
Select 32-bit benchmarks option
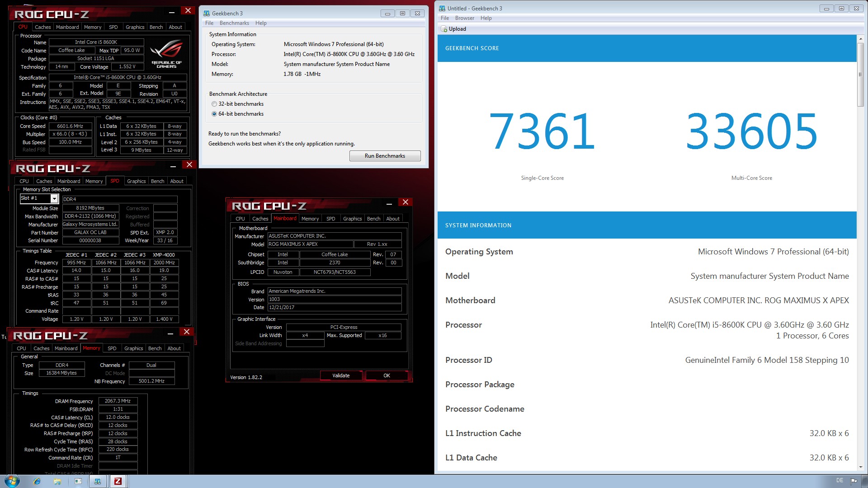pyautogui.click(x=214, y=104)
